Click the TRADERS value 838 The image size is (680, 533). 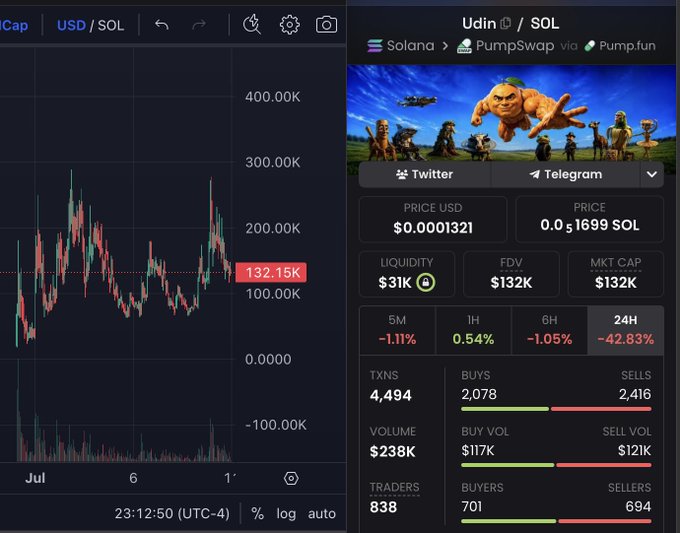[x=383, y=507]
